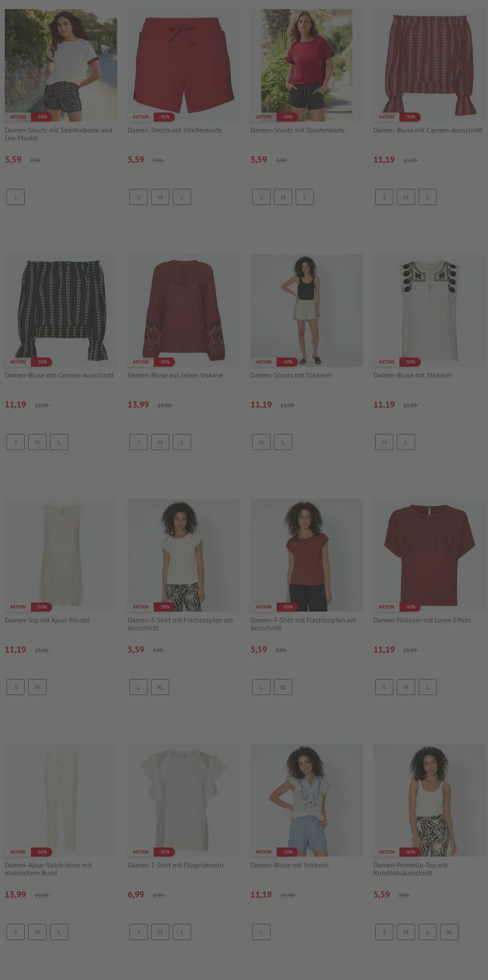Select size L for T-Shirt mit Flügelärmeln
This screenshot has height=980, width=488.
tap(182, 932)
